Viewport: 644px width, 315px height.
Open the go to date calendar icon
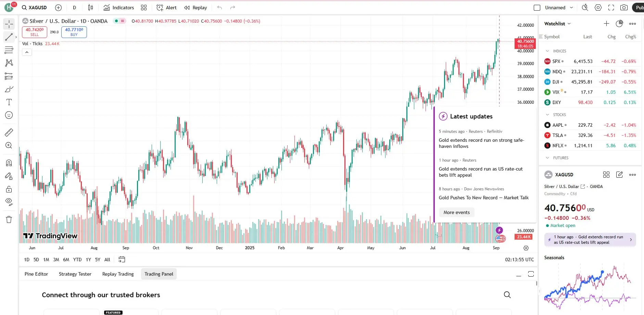coord(122,260)
